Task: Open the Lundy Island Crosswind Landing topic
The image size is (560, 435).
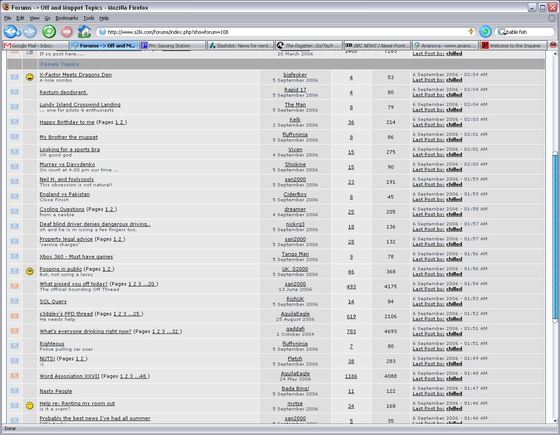Action: click(80, 105)
